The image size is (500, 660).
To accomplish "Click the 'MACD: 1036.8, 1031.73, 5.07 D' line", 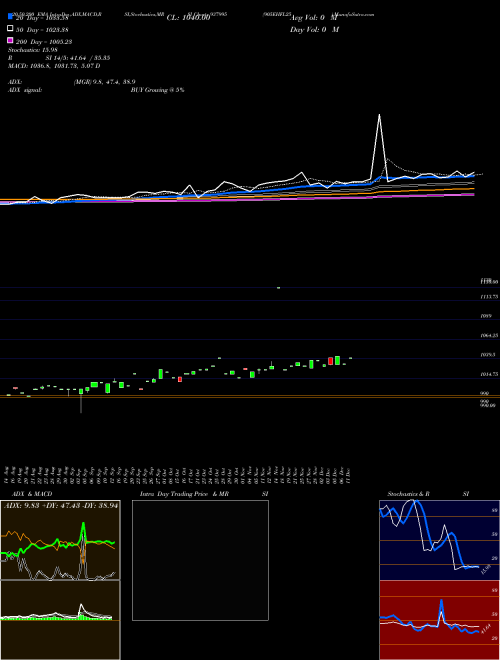I will click(x=54, y=66).
